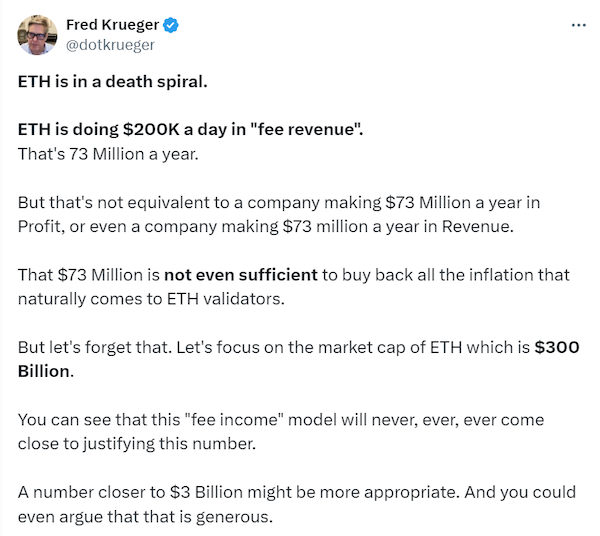Click the blue verified badge
This screenshot has width=600, height=536.
(171, 25)
